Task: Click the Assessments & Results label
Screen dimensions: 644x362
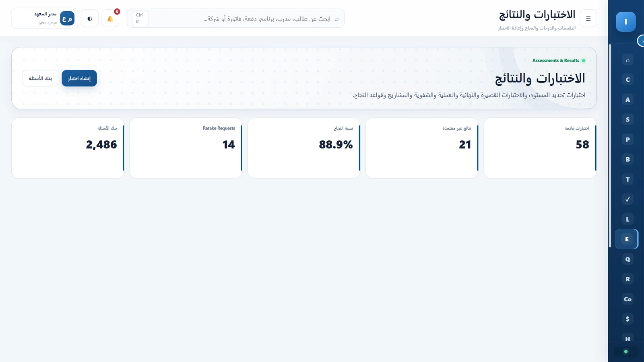Action: point(555,60)
